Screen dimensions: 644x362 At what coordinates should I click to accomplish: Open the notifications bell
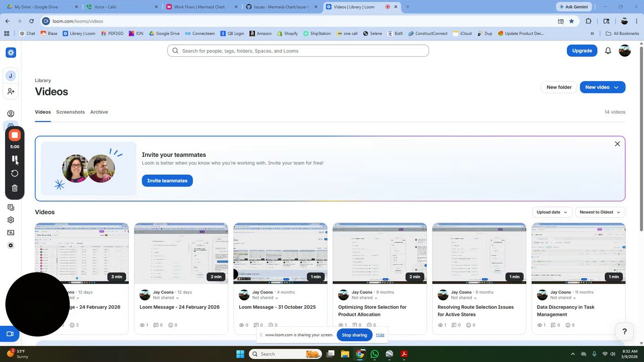coord(608,51)
